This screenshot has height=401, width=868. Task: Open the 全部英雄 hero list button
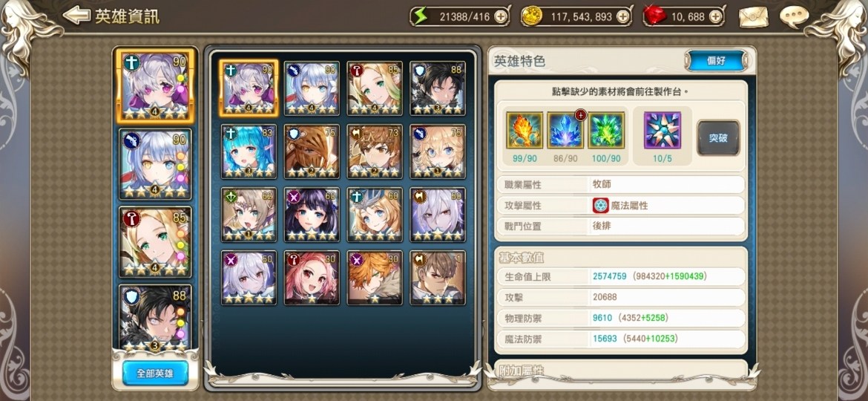point(155,374)
